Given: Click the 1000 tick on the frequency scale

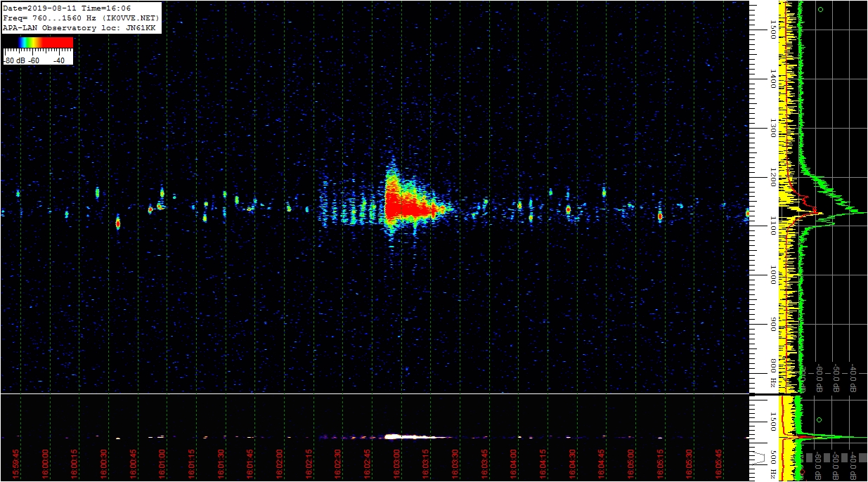Looking at the screenshot, I should coord(772,275).
